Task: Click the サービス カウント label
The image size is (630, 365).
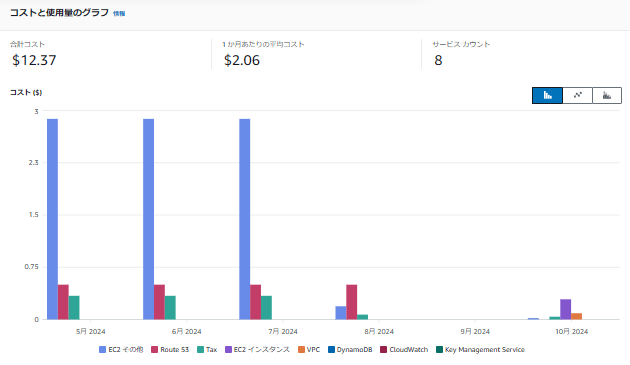Action: pos(461,44)
